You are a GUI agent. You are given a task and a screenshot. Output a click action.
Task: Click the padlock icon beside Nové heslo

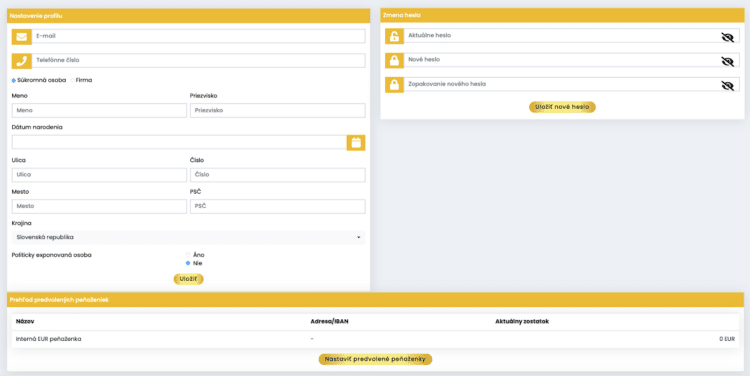(394, 61)
